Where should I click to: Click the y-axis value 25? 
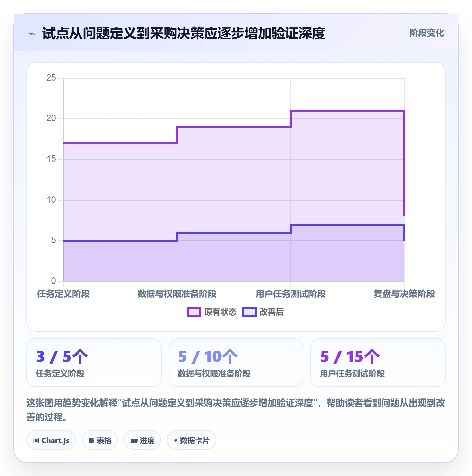[51, 78]
